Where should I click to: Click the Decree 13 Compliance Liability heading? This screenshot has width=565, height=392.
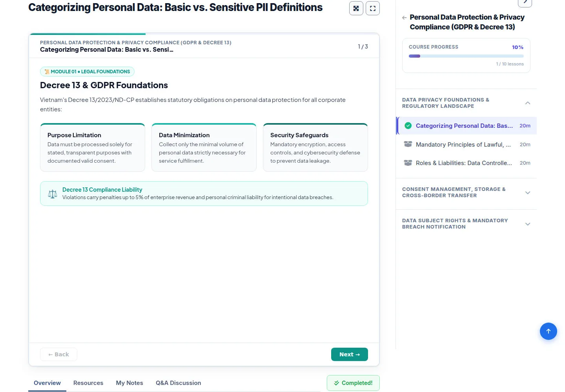tap(102, 190)
